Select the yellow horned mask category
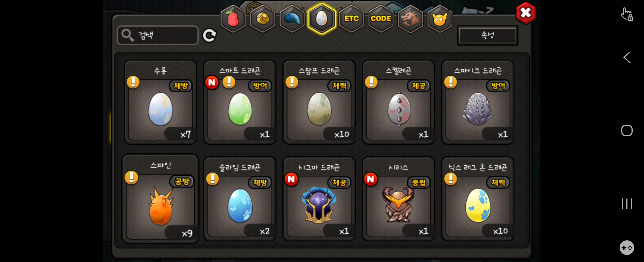The height and width of the screenshot is (262, 644). coord(440,19)
